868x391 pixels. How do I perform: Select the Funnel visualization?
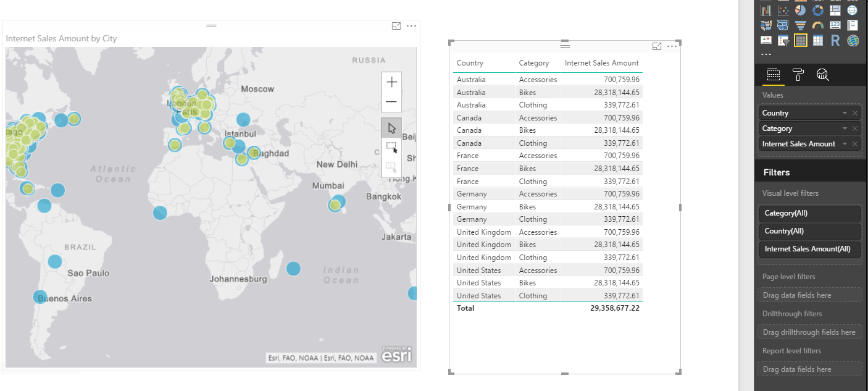(x=801, y=25)
